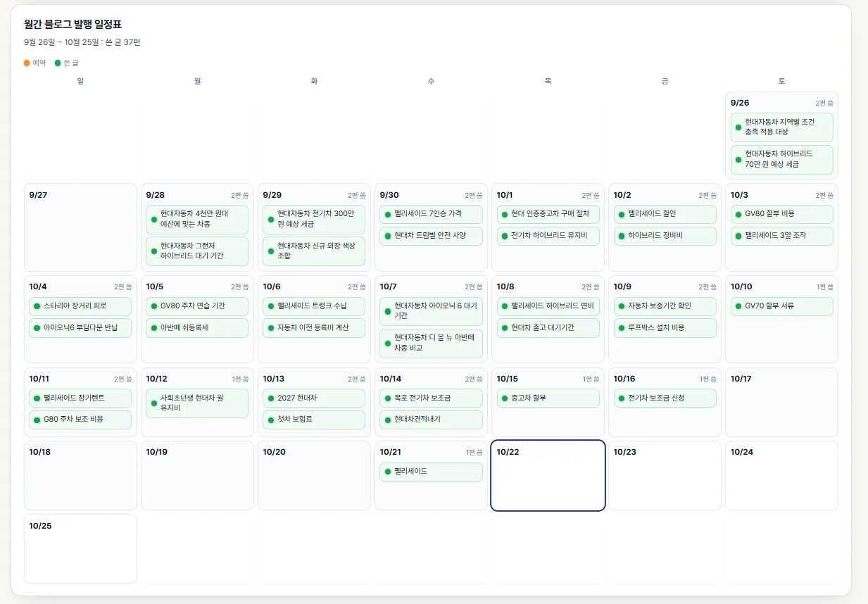The width and height of the screenshot is (868, 604).
Task: Select the '현대자동차 전기차 300만 원 예상 세금' entry
Action: [x=314, y=219]
